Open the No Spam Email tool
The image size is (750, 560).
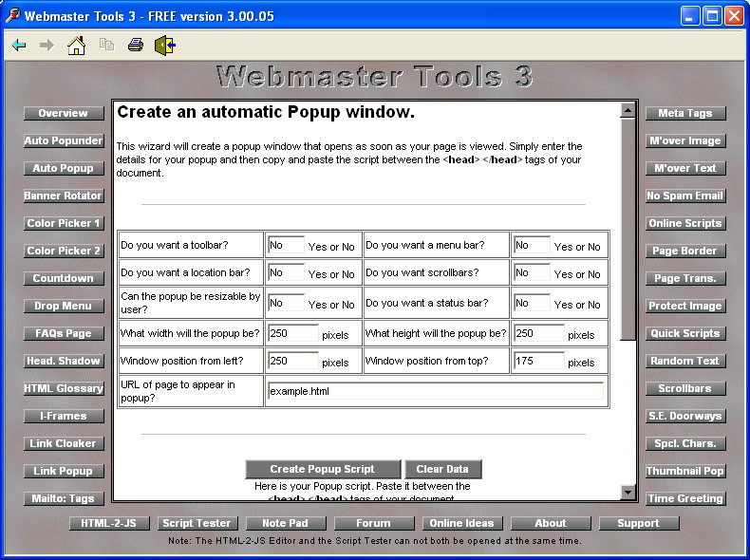click(x=685, y=196)
